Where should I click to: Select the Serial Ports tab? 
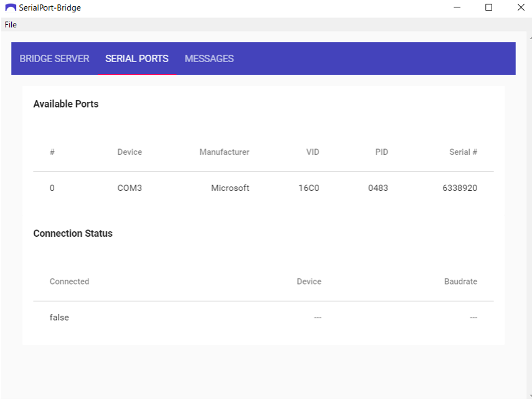[x=137, y=59]
